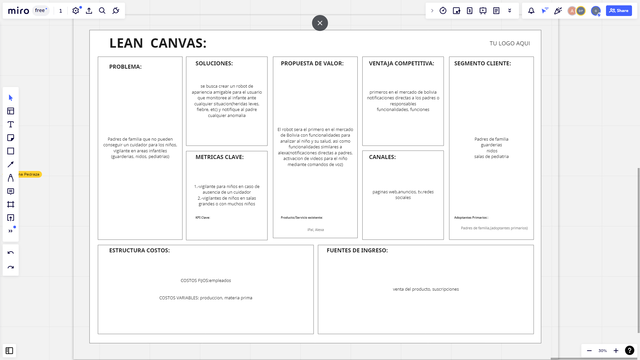640x360 pixels.
Task: Select the 'KPI Clave' label
Action: pyautogui.click(x=202, y=218)
